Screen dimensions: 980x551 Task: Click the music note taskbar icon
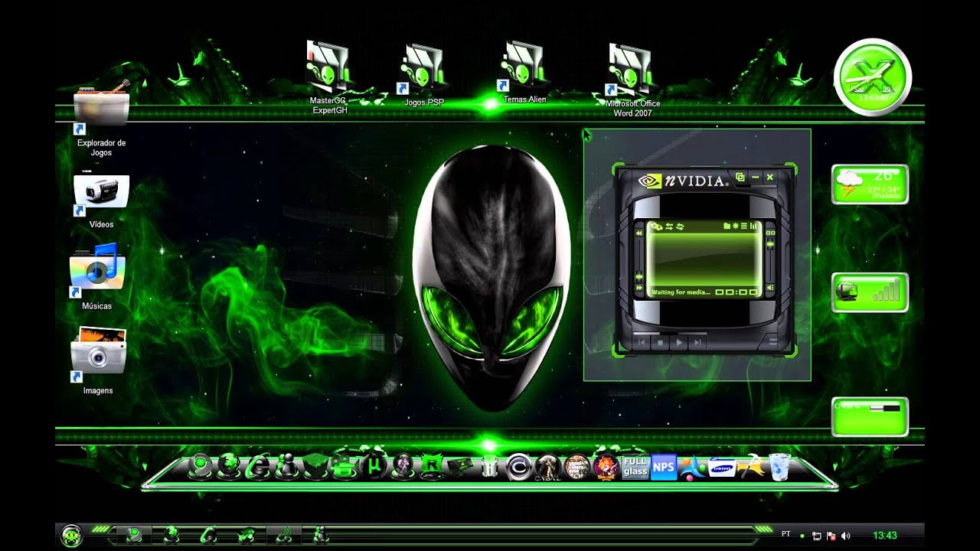284,534
